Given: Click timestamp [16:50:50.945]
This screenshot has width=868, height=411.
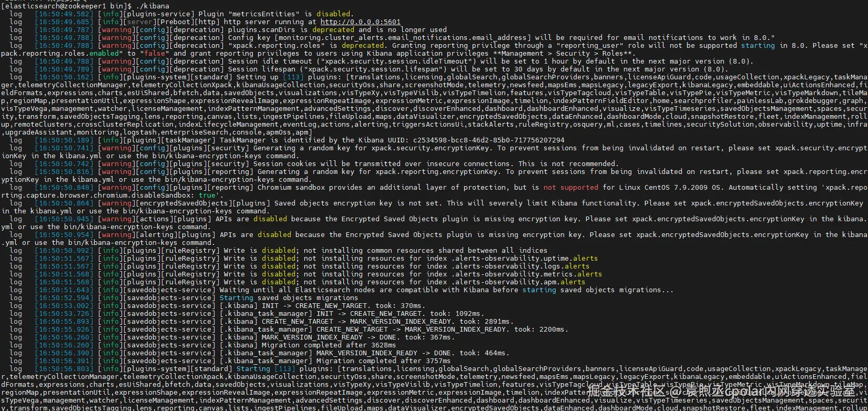Looking at the screenshot, I should point(64,219).
